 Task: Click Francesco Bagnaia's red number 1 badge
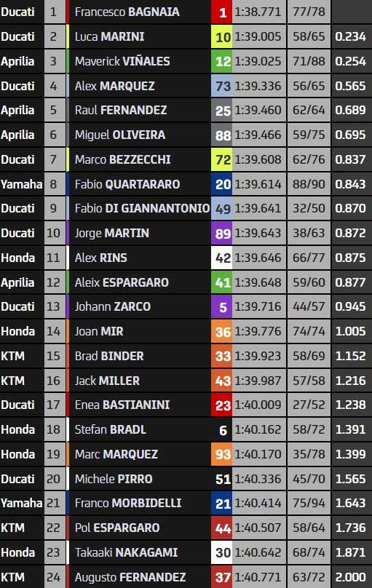point(221,12)
